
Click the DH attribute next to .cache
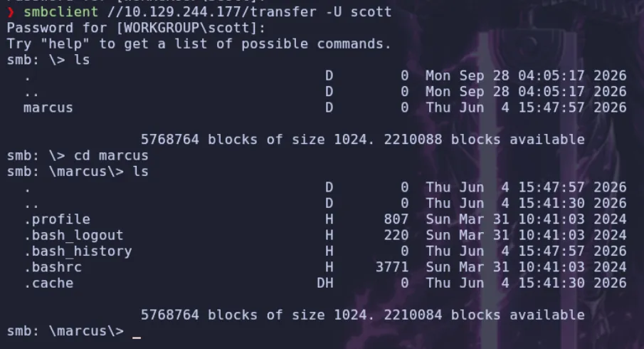click(325, 283)
